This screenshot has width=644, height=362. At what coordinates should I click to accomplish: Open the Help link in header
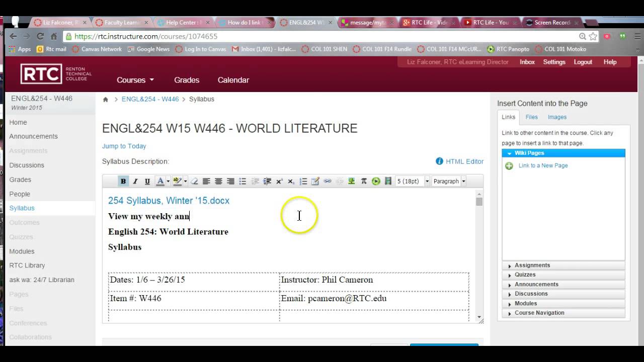pos(610,62)
